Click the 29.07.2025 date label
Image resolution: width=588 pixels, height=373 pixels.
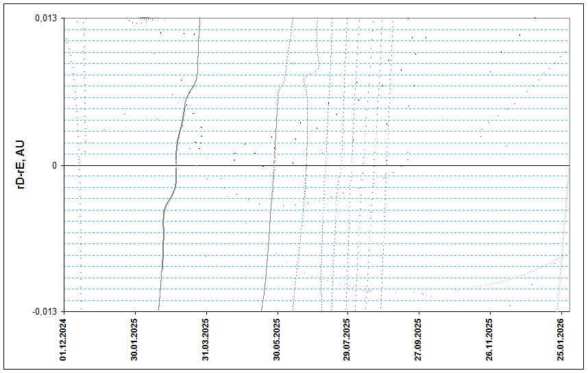[347, 340]
